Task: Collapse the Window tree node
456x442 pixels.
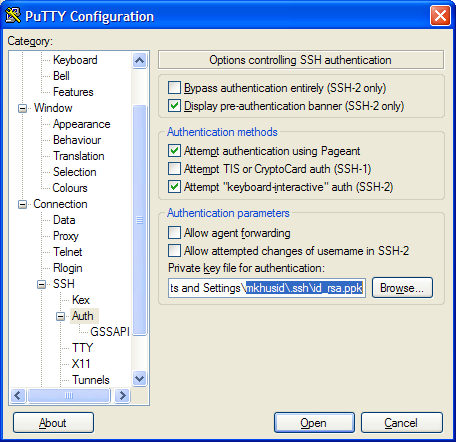Action: [x=22, y=108]
